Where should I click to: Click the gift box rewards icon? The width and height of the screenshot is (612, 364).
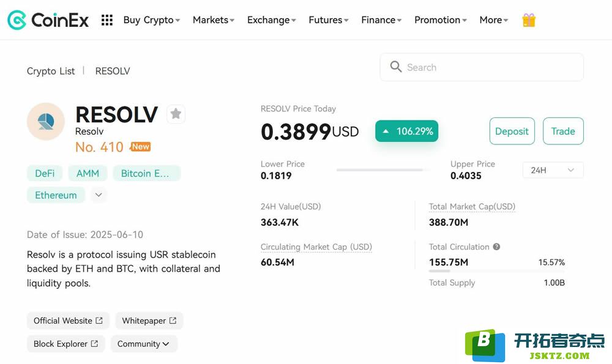(529, 20)
